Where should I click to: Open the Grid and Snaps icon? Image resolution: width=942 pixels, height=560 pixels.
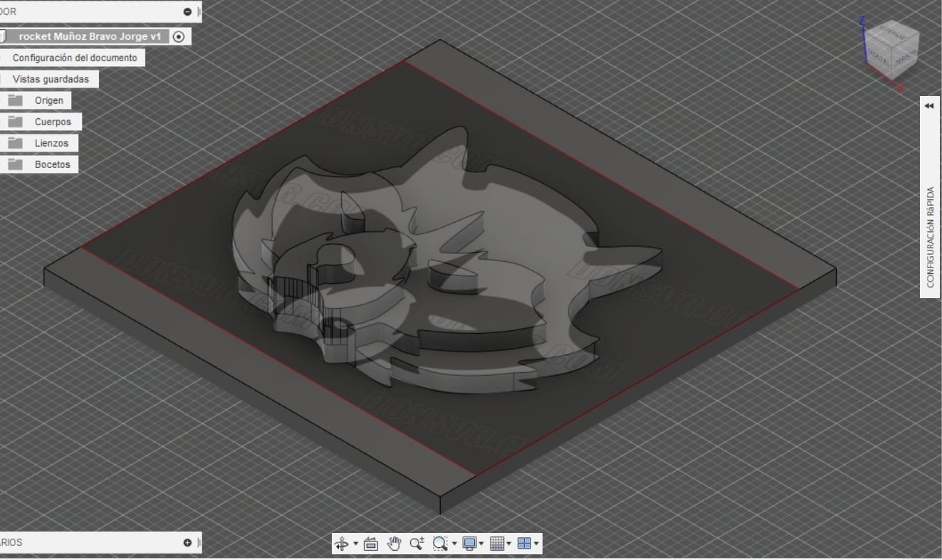tap(497, 544)
